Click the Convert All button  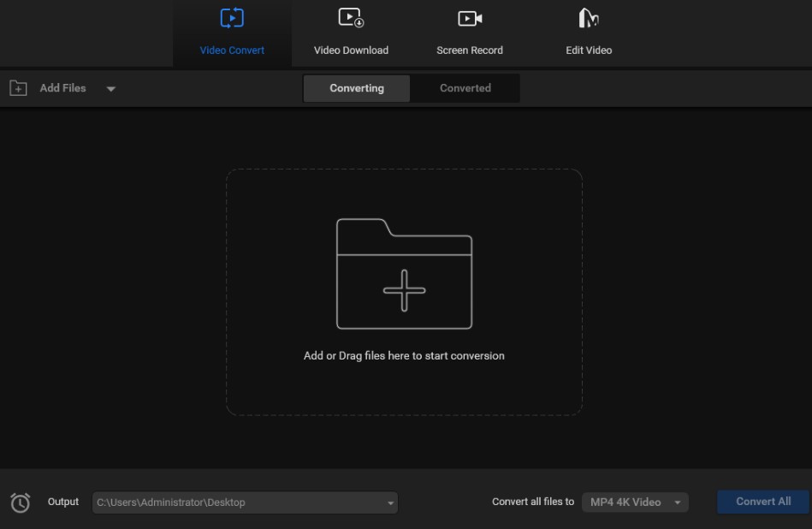(763, 502)
